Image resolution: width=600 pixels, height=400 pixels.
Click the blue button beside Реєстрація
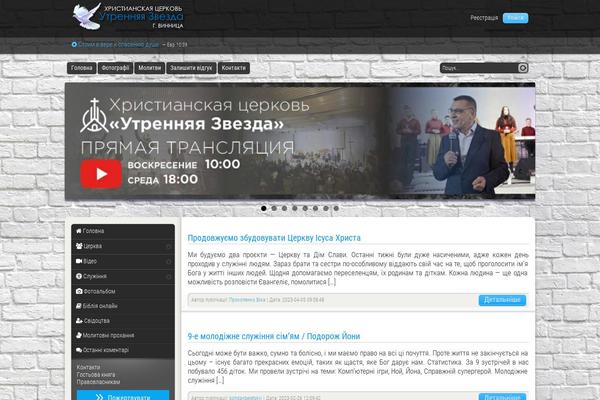pyautogui.click(x=515, y=18)
